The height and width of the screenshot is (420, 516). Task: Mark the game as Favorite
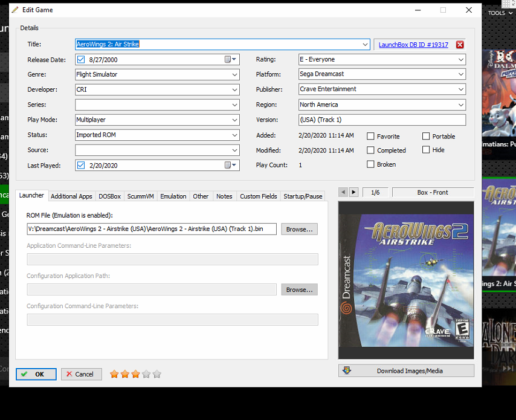[370, 136]
